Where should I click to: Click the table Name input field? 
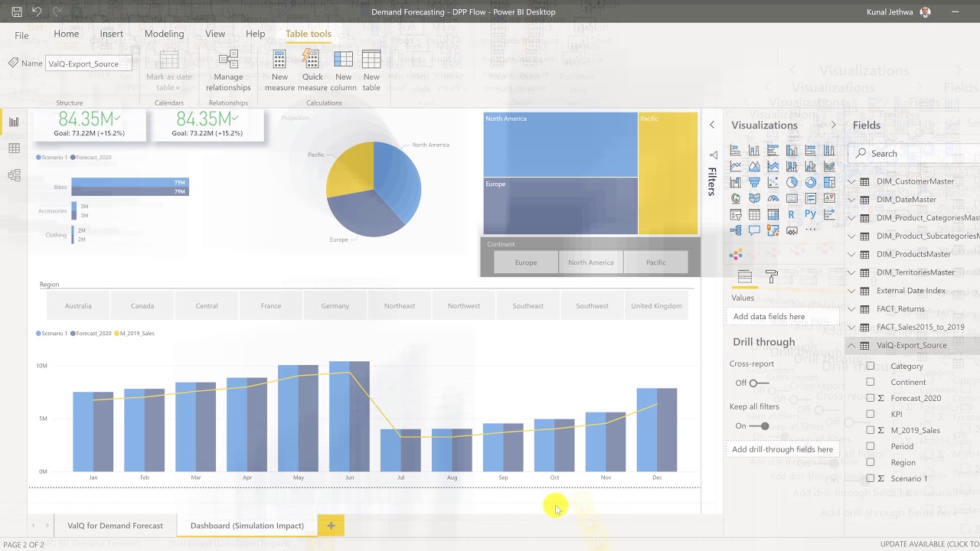[x=89, y=64]
